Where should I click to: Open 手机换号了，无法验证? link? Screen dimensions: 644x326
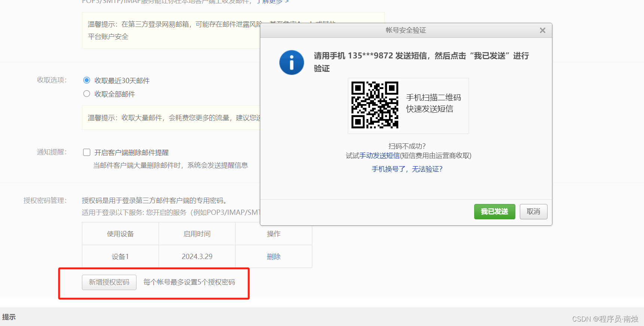click(x=407, y=169)
